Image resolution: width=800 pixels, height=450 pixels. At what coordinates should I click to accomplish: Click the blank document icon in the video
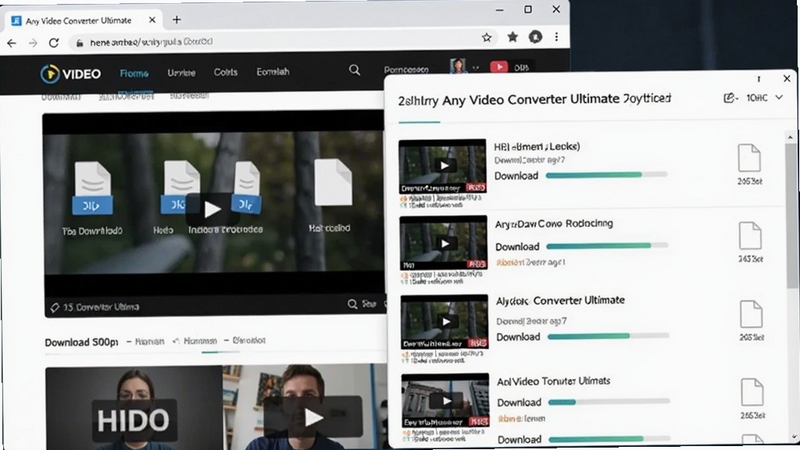[333, 182]
